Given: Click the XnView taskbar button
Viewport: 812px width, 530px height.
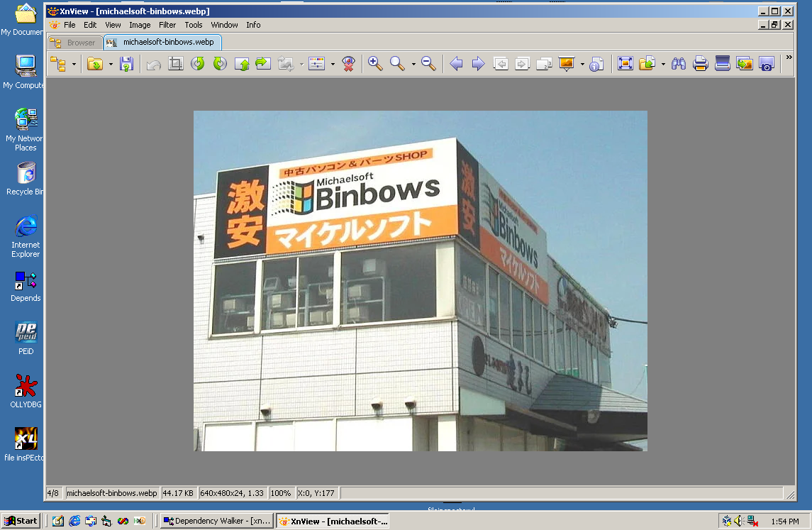Looking at the screenshot, I should (333, 521).
